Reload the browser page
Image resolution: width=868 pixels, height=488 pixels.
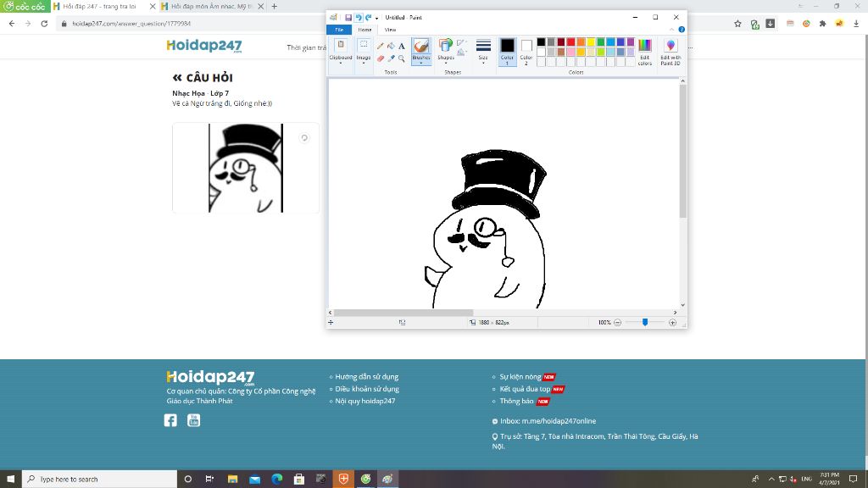44,24
